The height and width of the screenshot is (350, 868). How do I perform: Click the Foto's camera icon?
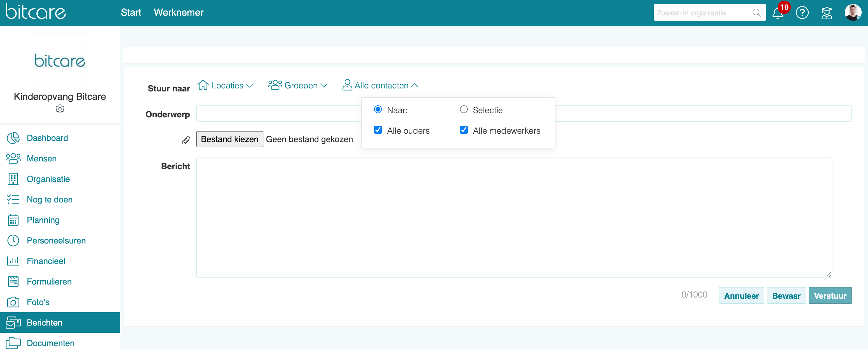tap(13, 302)
